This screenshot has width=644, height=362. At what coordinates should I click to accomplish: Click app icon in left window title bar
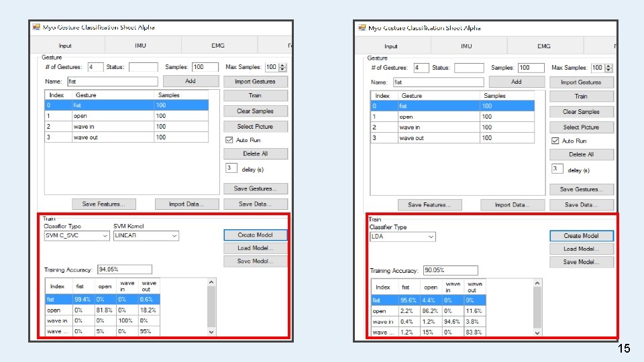(36, 27)
